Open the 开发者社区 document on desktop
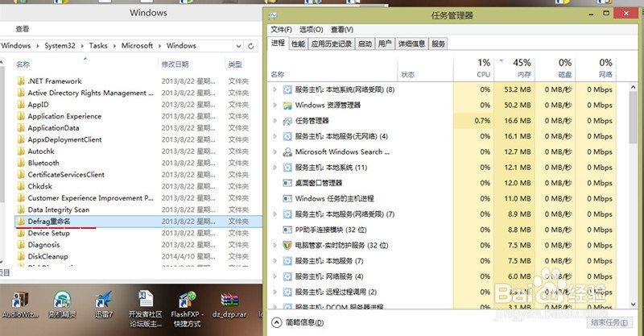Viewport: 644px width, 336px height. click(146, 309)
